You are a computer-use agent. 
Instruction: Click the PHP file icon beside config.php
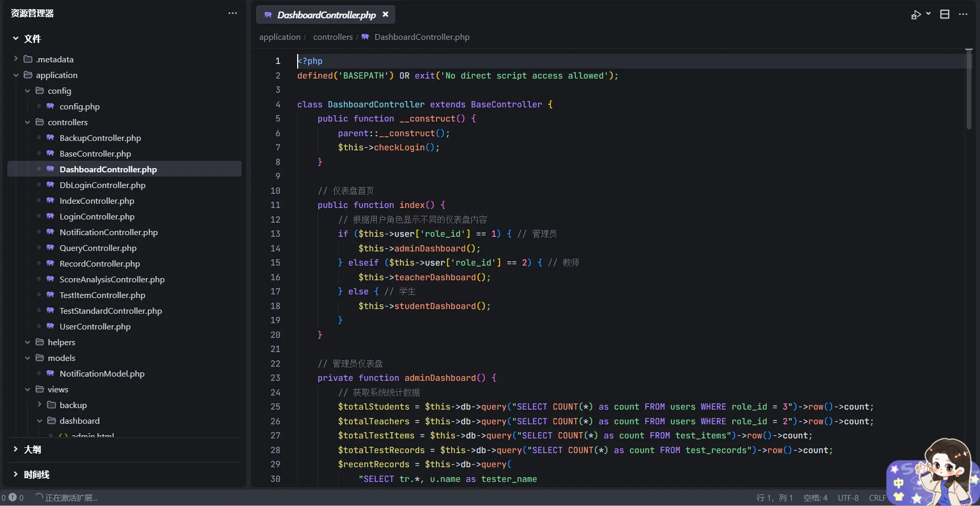pyautogui.click(x=51, y=106)
